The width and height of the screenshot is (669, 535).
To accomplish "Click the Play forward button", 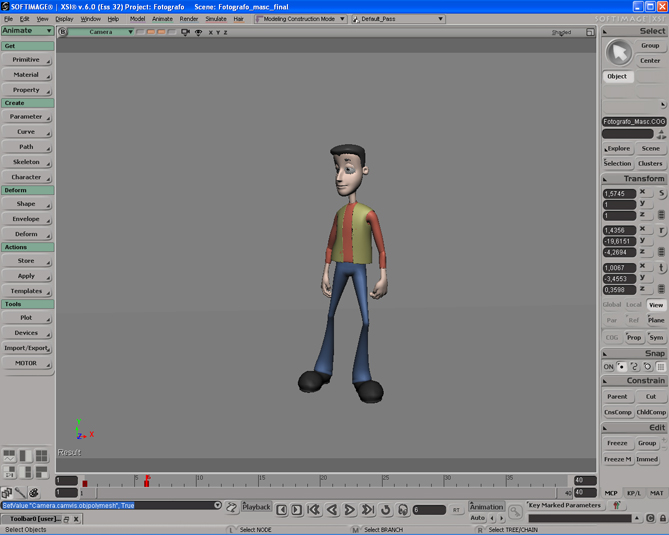I will tap(350, 509).
